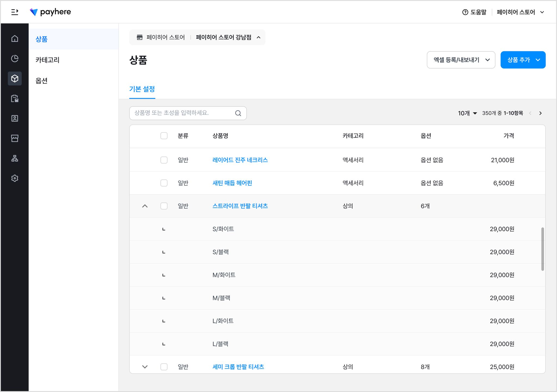
Task: Collapse the 스트라이프 반팔 티셔츠 options
Action: [145, 206]
